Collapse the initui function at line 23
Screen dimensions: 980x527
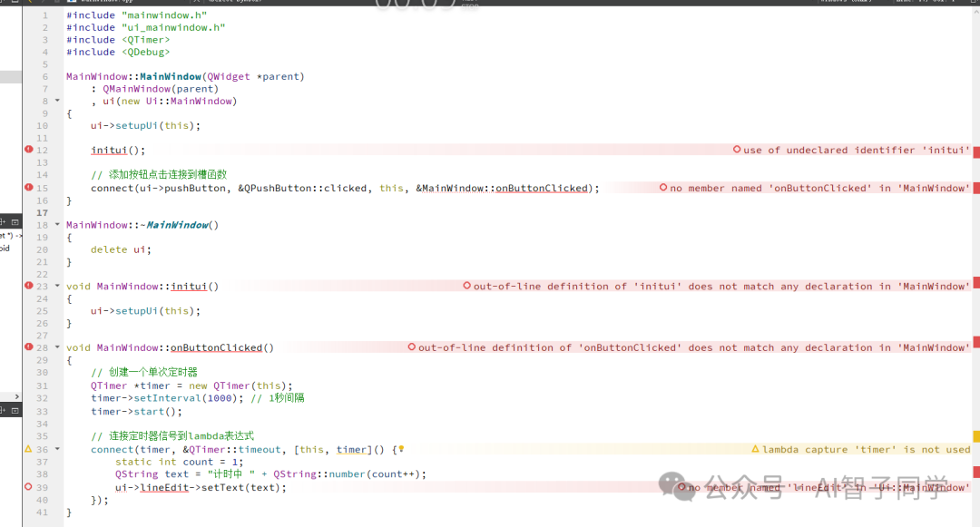[x=57, y=286]
